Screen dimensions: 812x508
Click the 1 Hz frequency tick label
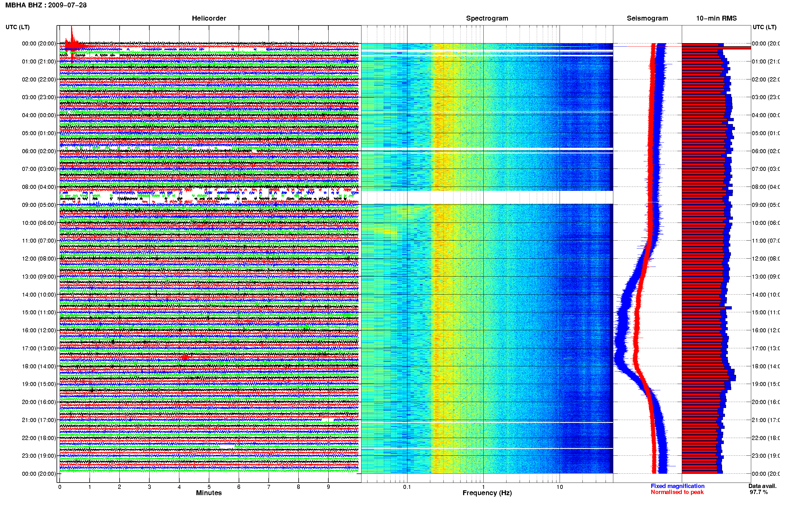[483, 487]
